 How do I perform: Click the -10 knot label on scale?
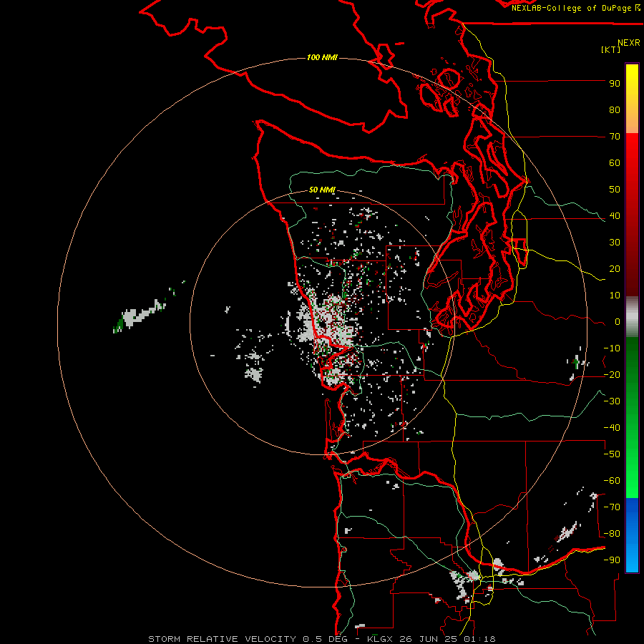pyautogui.click(x=612, y=348)
